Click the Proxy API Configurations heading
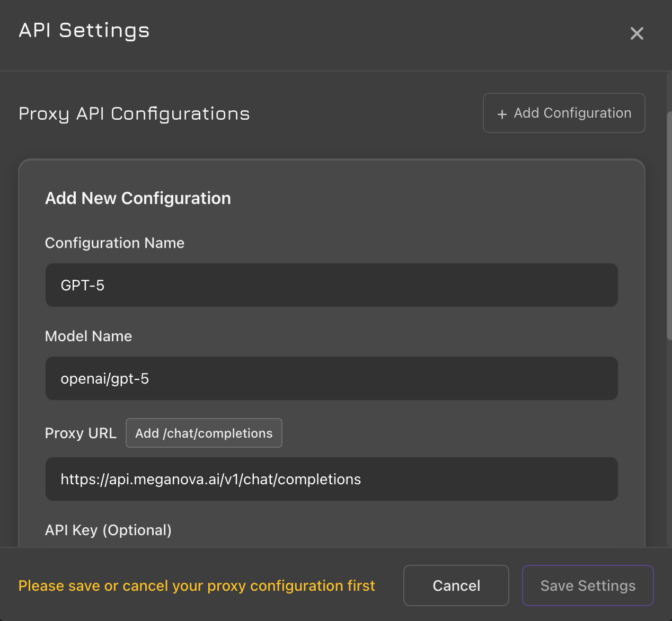This screenshot has width=672, height=621. [x=134, y=114]
